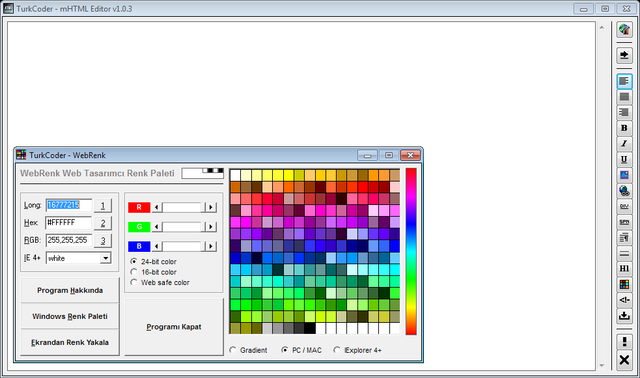Click right arrow of the R slider

[x=211, y=207]
